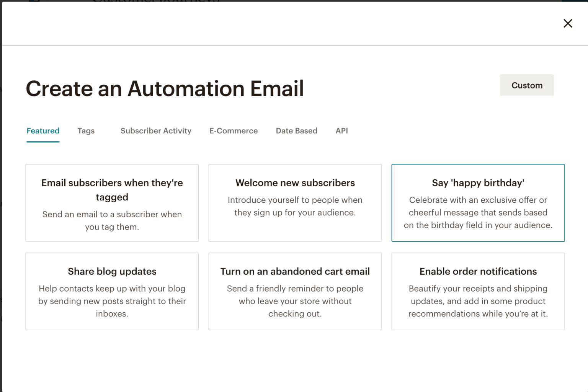The image size is (588, 392).
Task: Select the E-Commerce tab
Action: [234, 131]
